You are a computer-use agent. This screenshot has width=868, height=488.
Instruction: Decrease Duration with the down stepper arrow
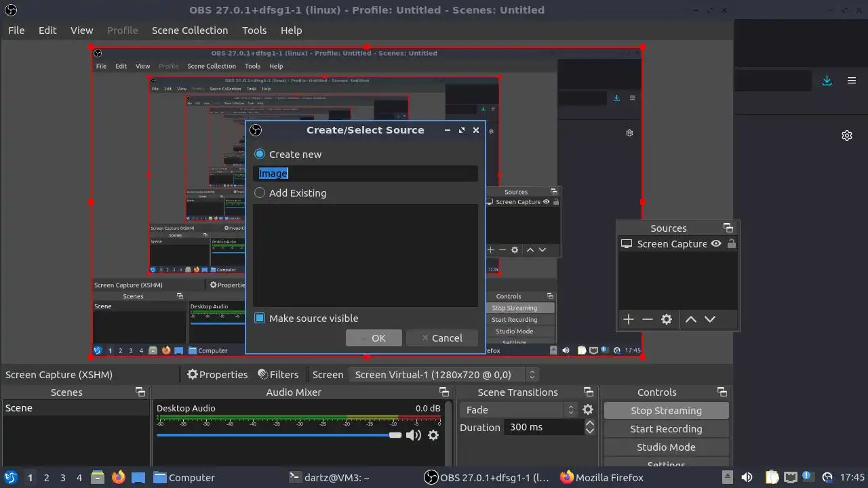coord(589,431)
